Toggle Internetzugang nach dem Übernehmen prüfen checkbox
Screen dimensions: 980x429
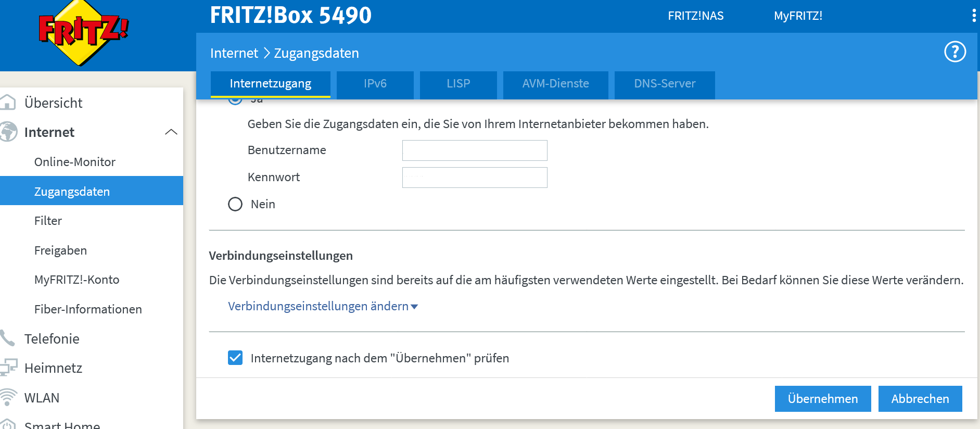coord(235,358)
